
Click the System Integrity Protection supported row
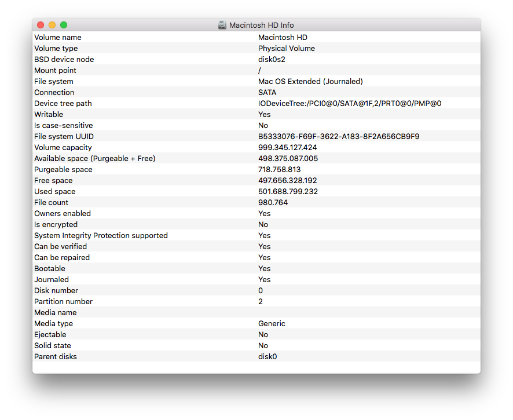256,236
